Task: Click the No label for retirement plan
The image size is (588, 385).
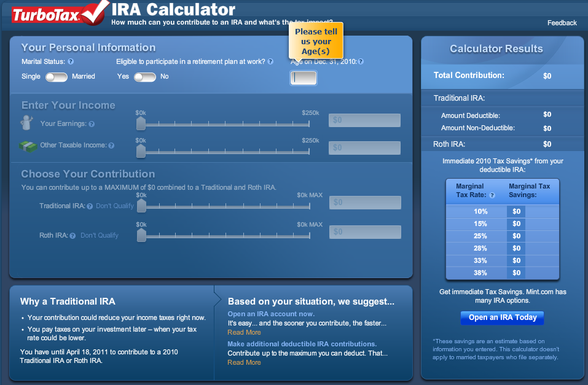Action: (165, 77)
